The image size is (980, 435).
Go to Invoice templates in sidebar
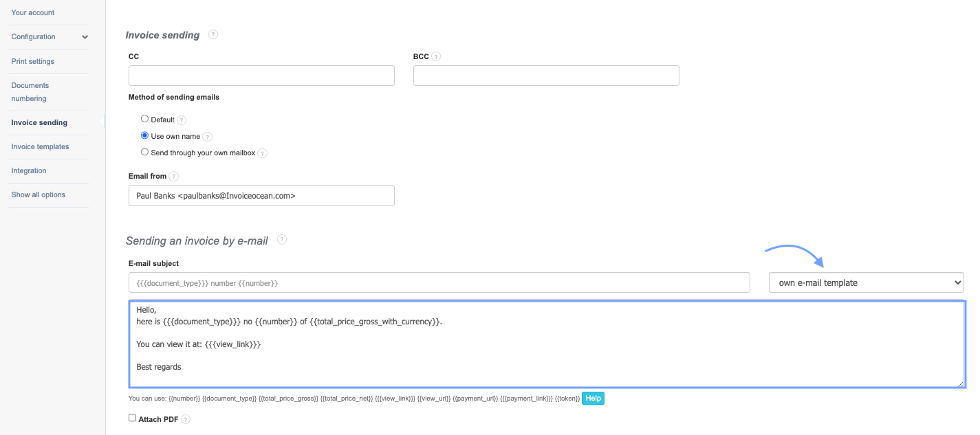coord(40,146)
